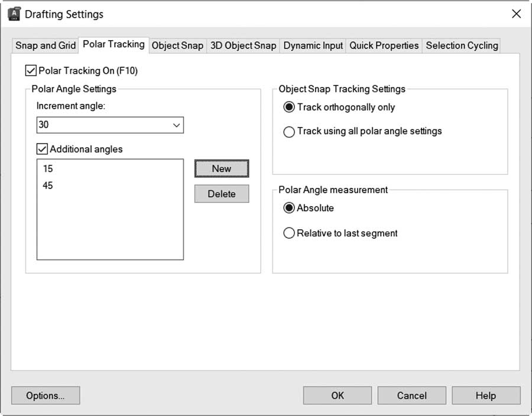This screenshot has width=532, height=416.
Task: Open the Selection Cycling tab
Action: [462, 45]
